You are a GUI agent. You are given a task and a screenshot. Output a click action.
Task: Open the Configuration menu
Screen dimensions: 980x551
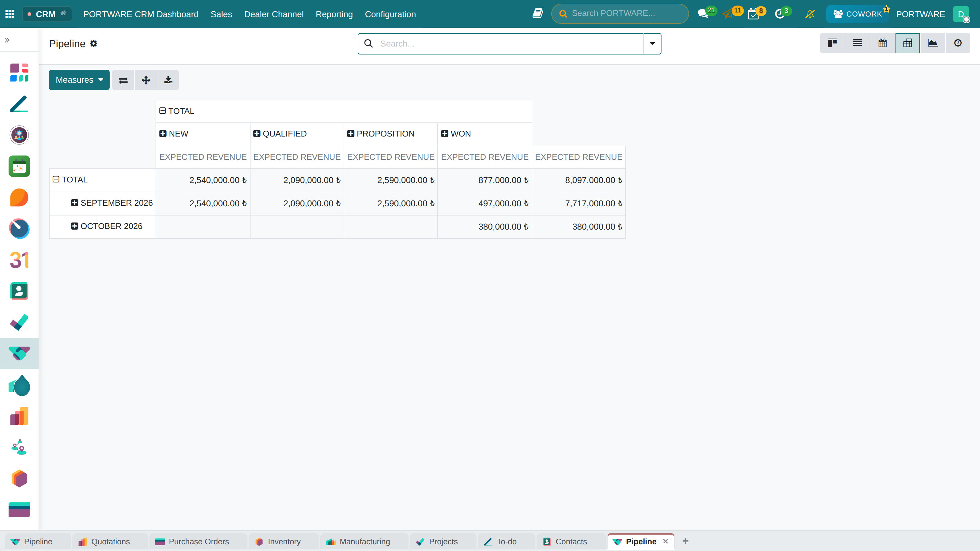click(x=390, y=14)
